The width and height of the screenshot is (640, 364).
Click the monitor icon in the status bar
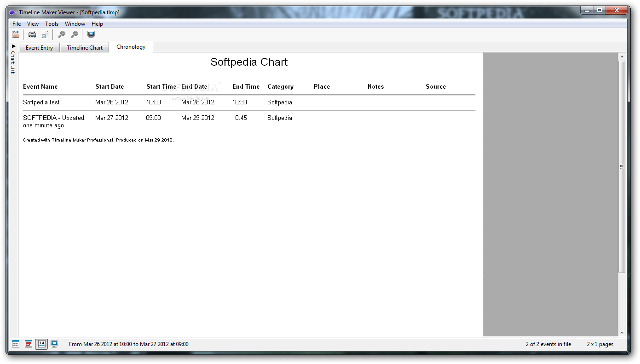(x=54, y=344)
